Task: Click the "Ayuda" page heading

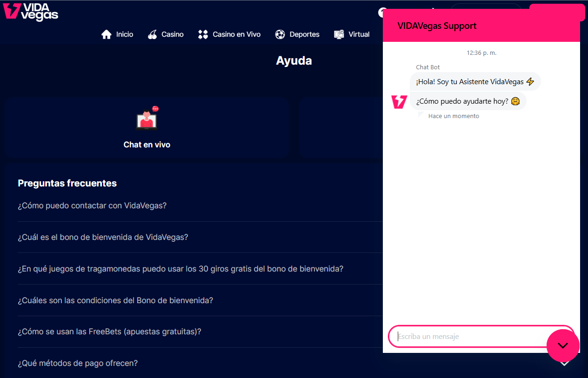Action: point(294,60)
